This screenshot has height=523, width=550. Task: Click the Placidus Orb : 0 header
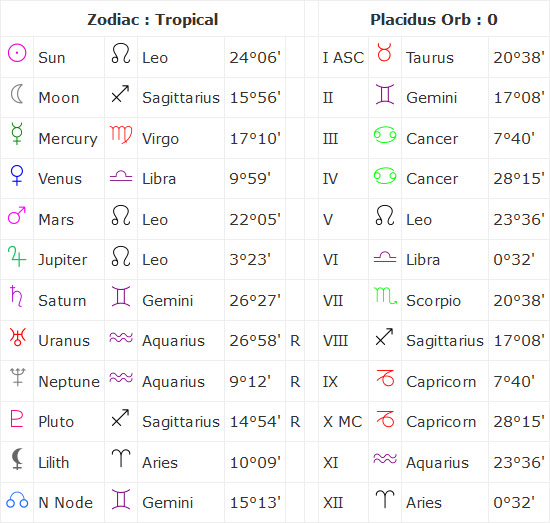[434, 20]
